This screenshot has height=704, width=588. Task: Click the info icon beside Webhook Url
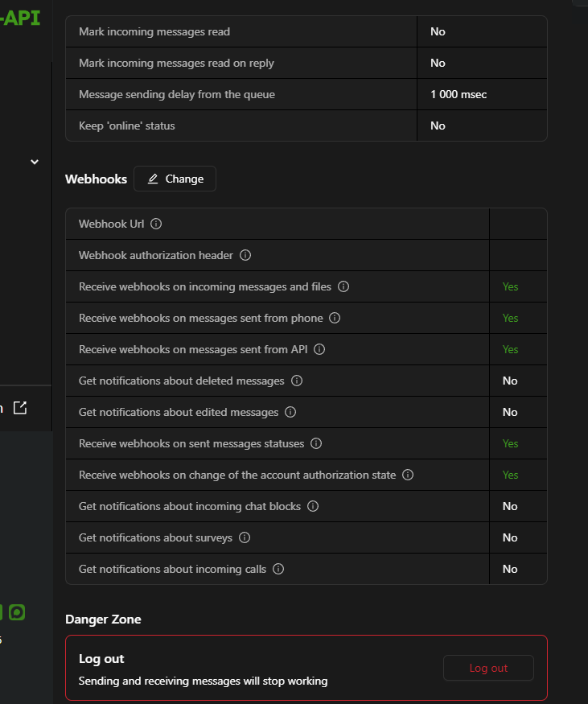[x=156, y=224]
